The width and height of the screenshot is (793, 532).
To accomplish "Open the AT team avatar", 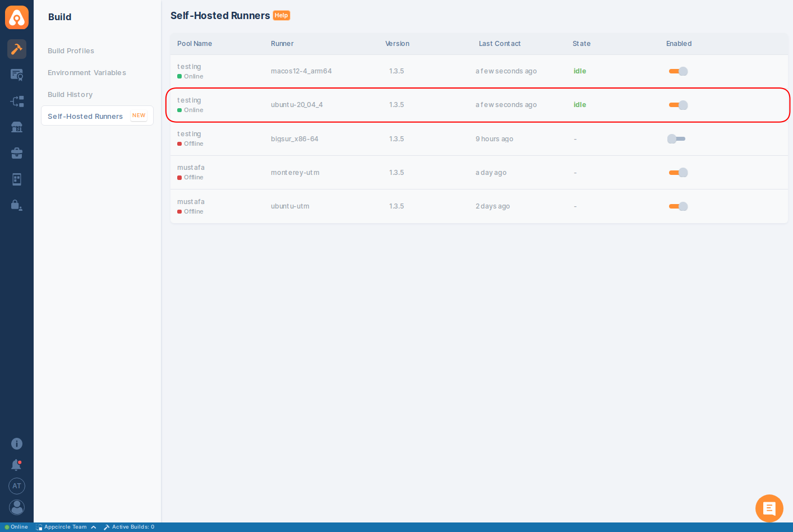I will pos(17,486).
